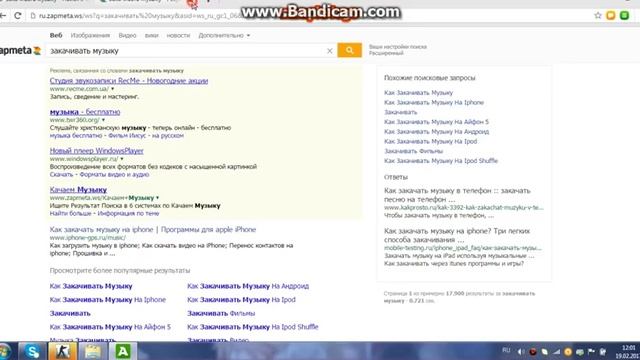Click the RU language indicator
Viewport: 640px width, 360px height.
click(x=506, y=350)
